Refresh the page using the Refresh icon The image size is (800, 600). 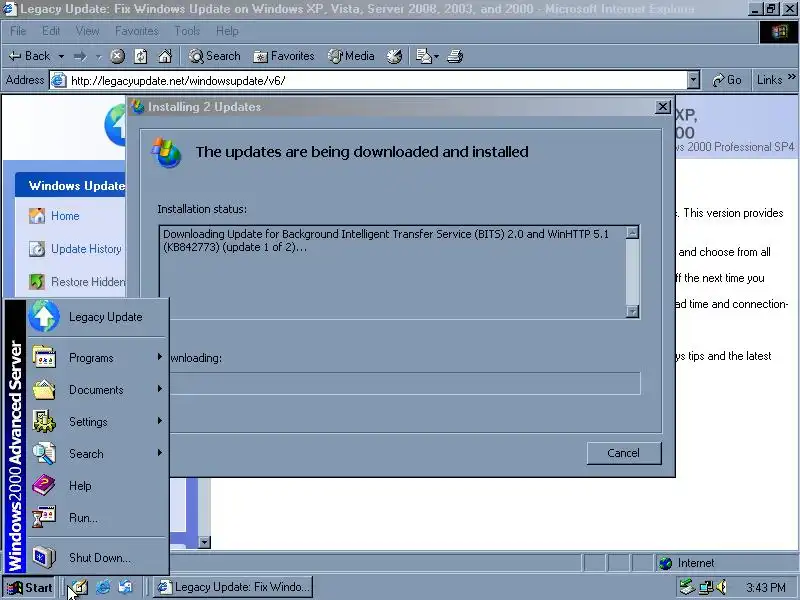point(141,56)
